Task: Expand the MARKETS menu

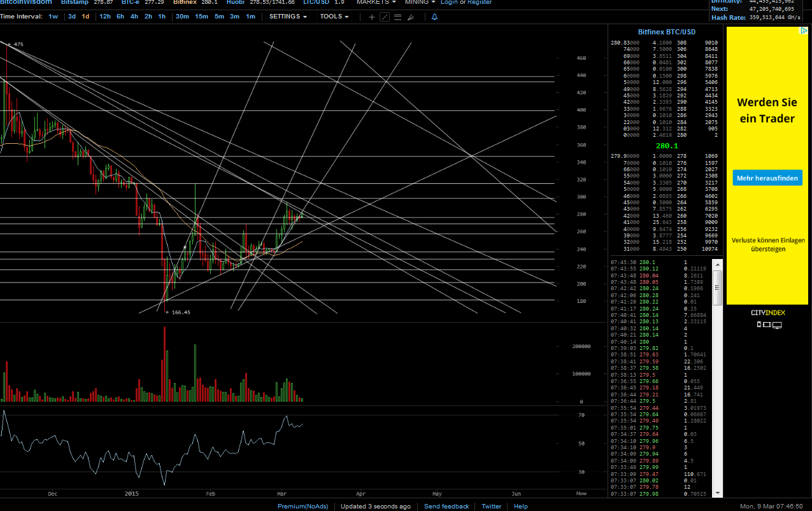Action: coord(376,3)
